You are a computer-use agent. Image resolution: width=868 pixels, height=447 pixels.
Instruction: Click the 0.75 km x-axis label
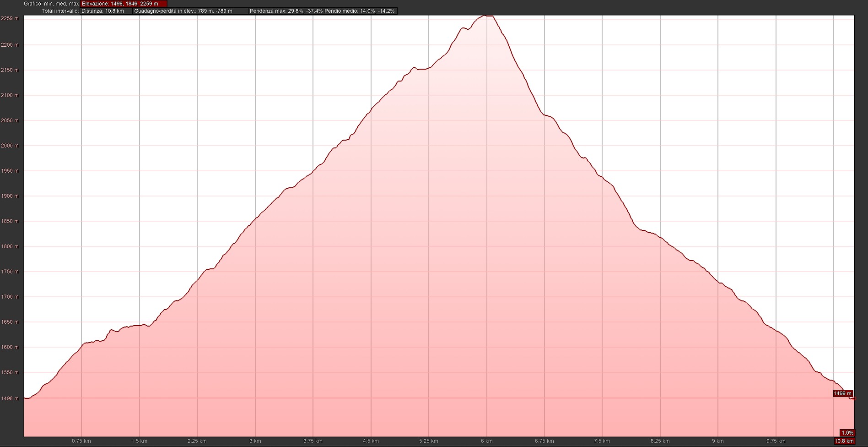point(81,442)
